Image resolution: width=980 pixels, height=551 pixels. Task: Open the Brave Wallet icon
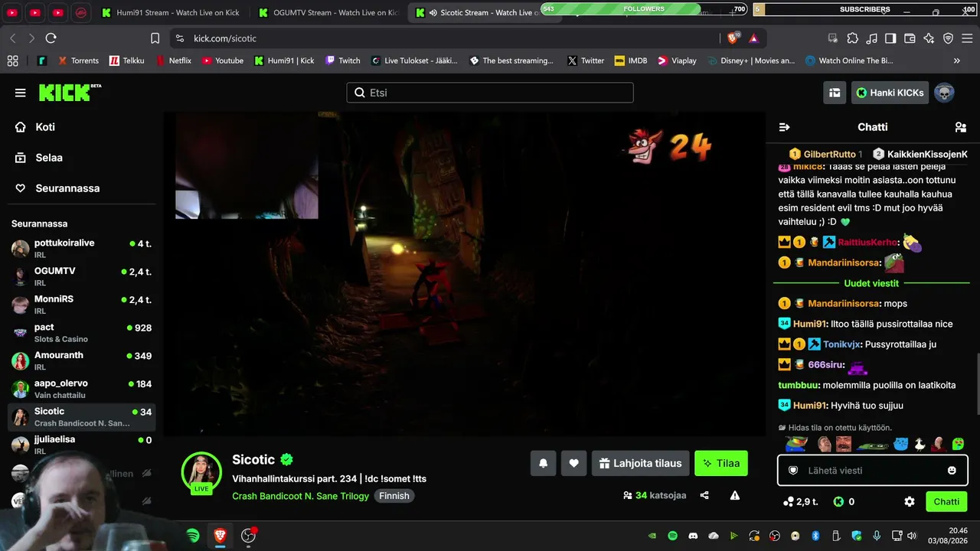[910, 38]
